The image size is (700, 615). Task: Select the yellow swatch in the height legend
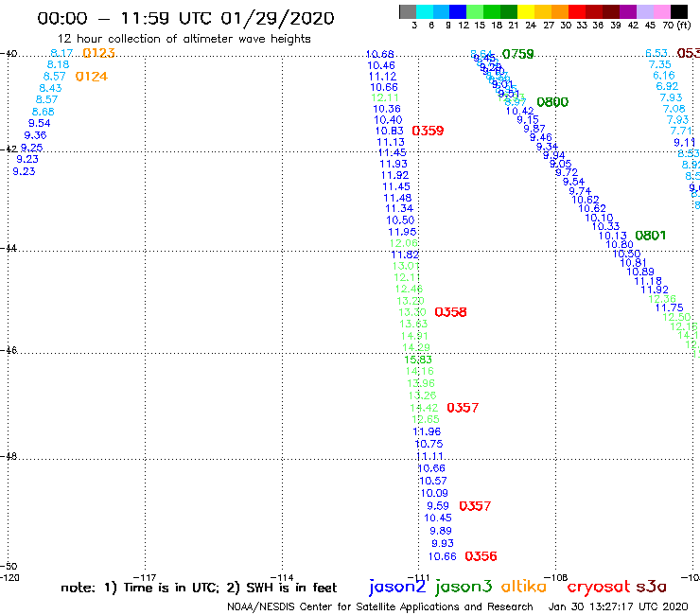pos(525,11)
